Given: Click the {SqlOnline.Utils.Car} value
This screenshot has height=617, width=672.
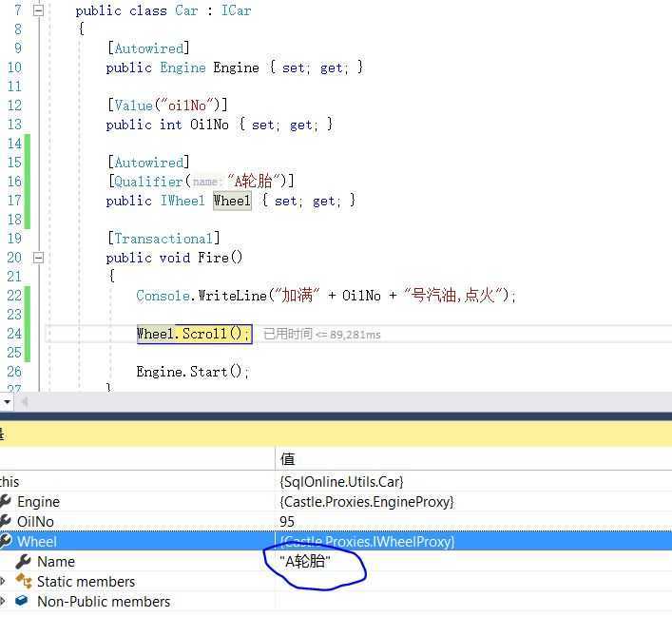Looking at the screenshot, I should [341, 481].
